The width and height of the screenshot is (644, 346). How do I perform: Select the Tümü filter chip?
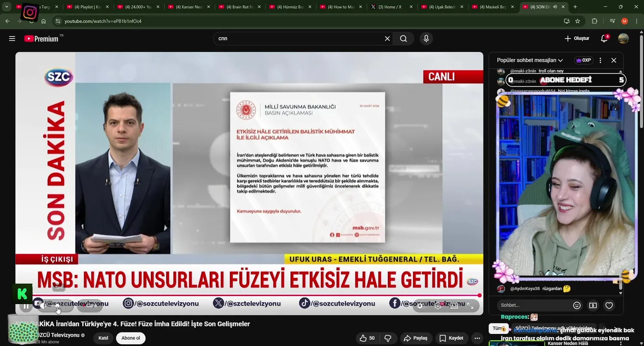498,329
